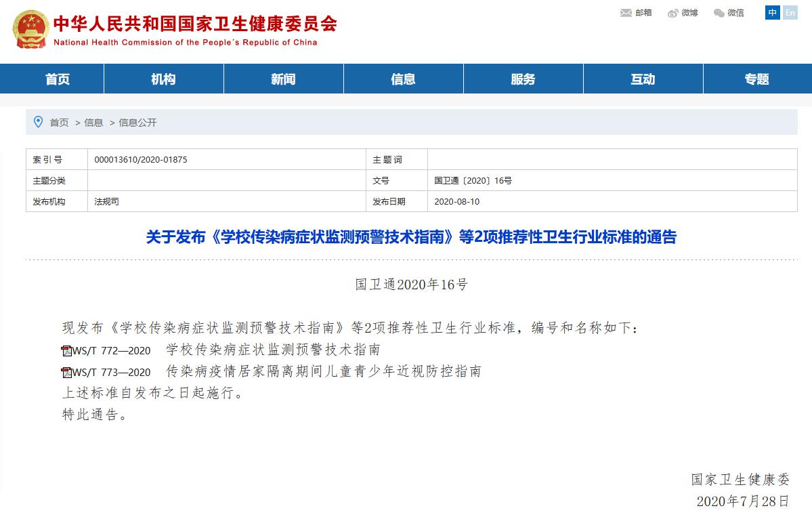The width and height of the screenshot is (812, 521).
Task: Open the 微博 Weibo icon
Action: (672, 12)
